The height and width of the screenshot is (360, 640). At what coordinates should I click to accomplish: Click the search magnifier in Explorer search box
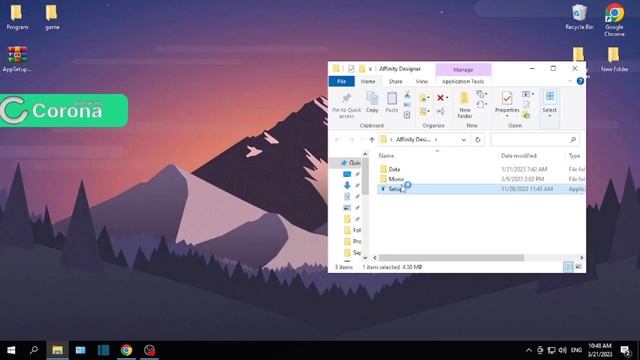[573, 140]
